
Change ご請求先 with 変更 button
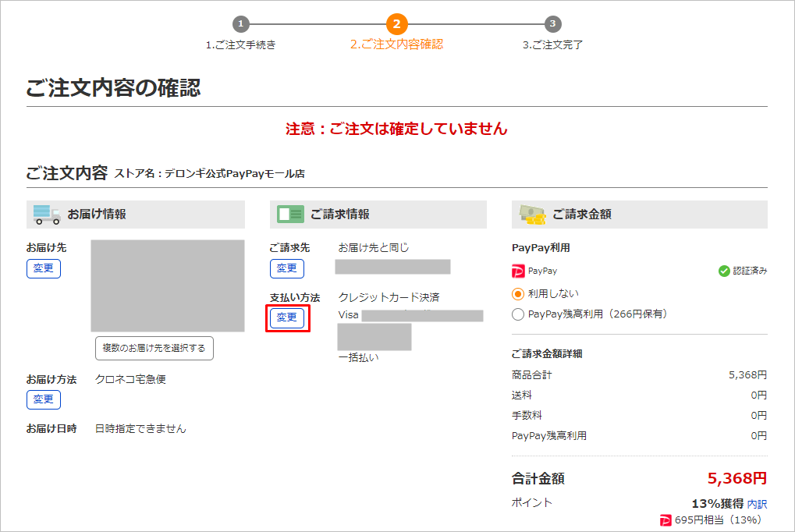pos(287,268)
